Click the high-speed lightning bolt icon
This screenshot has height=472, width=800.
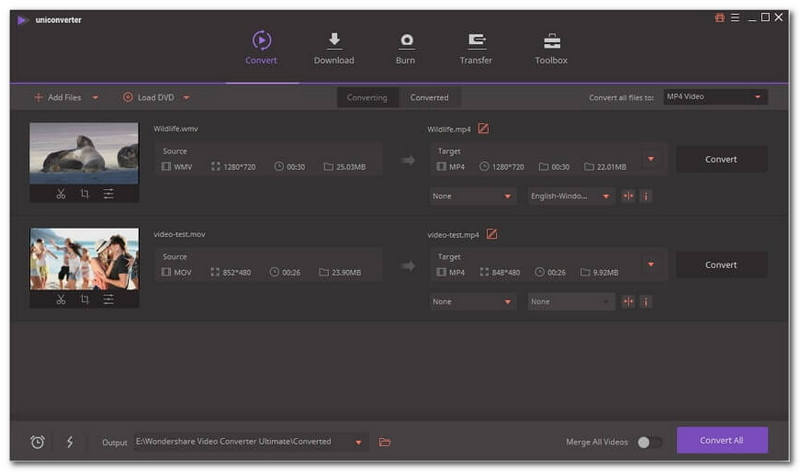pyautogui.click(x=69, y=442)
